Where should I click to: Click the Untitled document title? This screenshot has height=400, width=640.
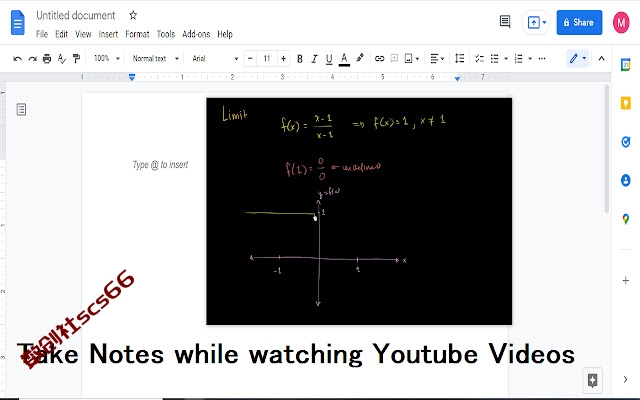point(76,16)
